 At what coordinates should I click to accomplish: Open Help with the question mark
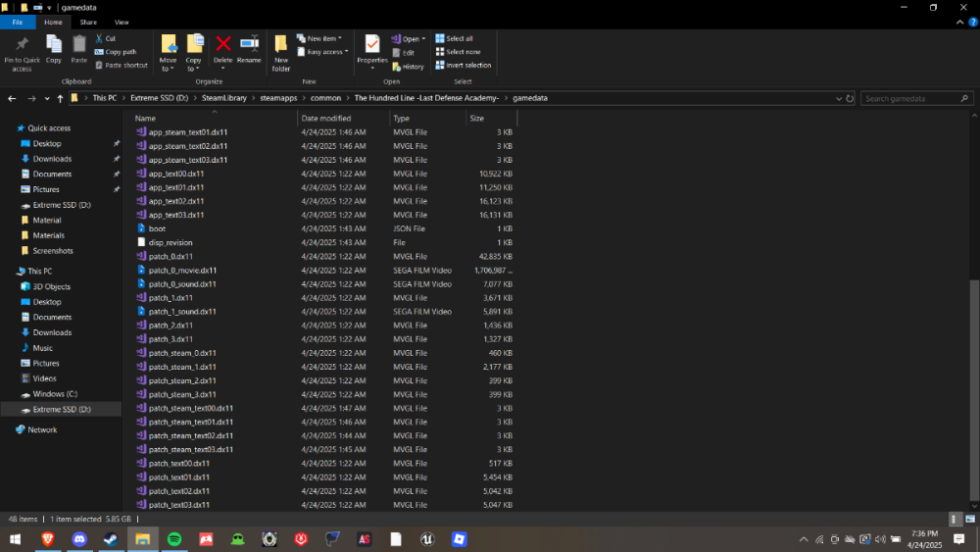coord(972,22)
